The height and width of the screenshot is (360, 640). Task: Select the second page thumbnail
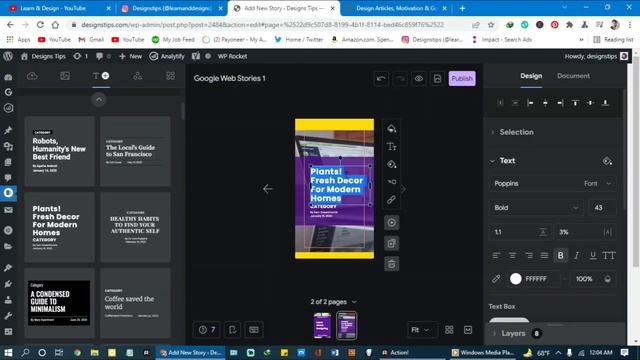tap(347, 326)
